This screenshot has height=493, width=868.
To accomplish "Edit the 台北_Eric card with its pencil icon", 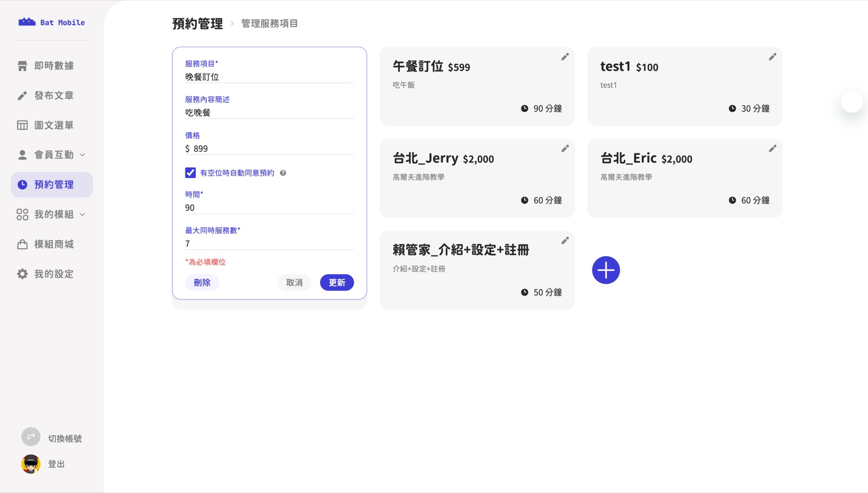I will click(x=773, y=149).
